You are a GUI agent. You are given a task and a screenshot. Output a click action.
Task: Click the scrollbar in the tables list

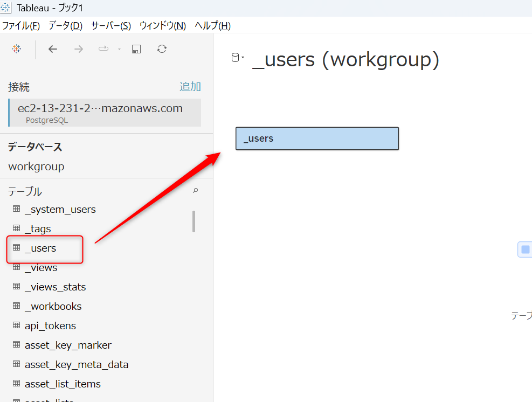[x=194, y=221]
